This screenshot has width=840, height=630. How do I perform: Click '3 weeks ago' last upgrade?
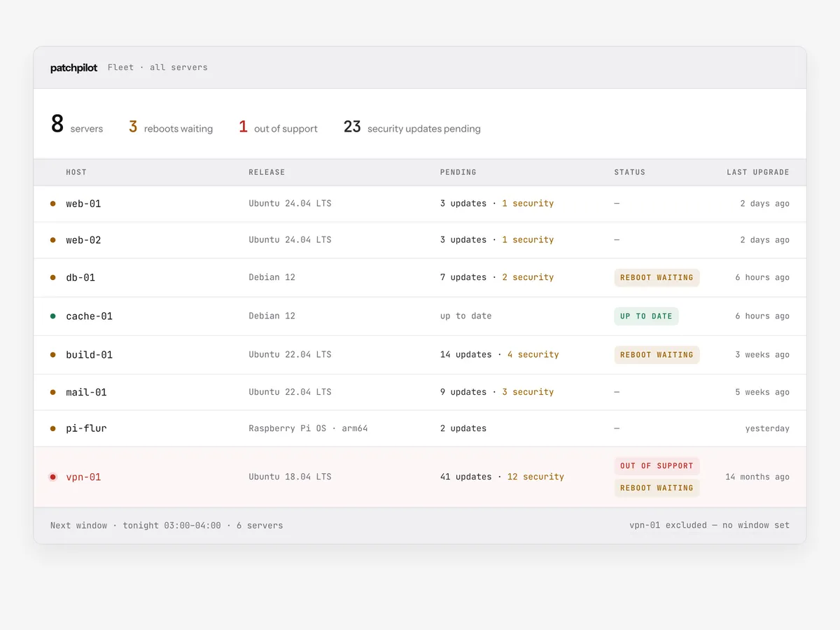pyautogui.click(x=762, y=355)
